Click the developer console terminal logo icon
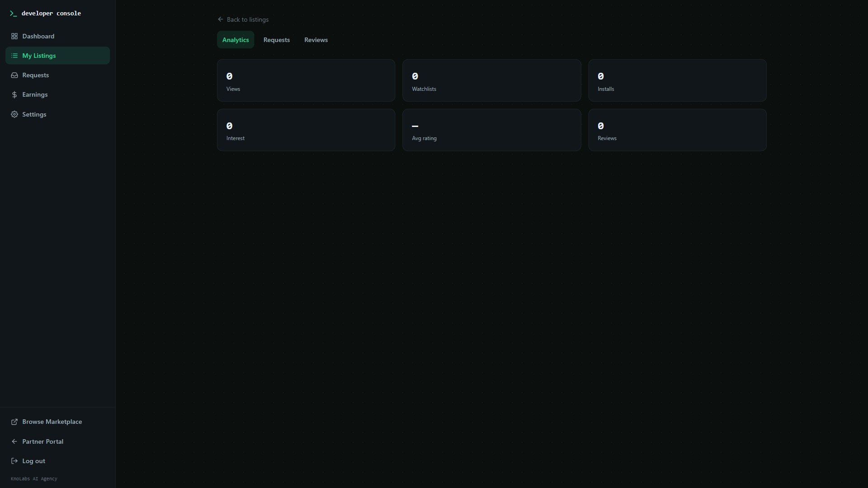 14,14
